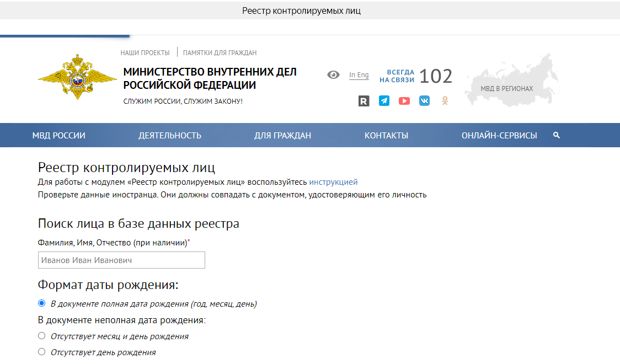Select 'Отсутствует день рождения' radio option
The width and height of the screenshot is (620, 364).
coord(41,352)
